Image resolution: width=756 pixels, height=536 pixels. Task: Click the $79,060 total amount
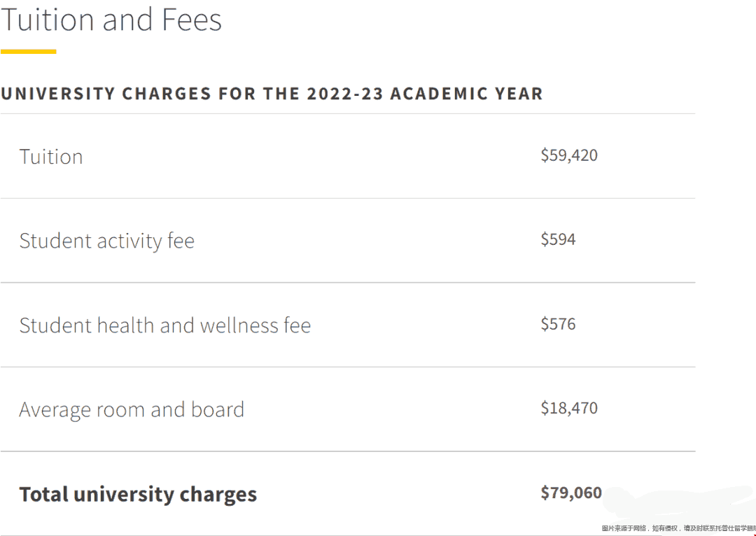pyautogui.click(x=571, y=493)
